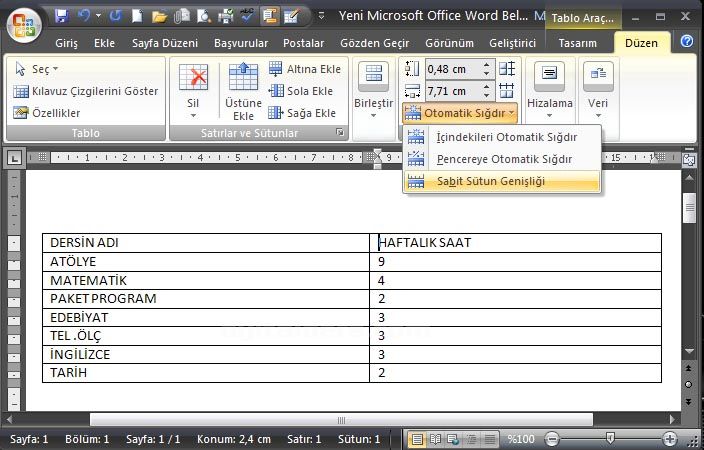Open the Sil delete dropdown
The width and height of the screenshot is (704, 450).
point(193,92)
